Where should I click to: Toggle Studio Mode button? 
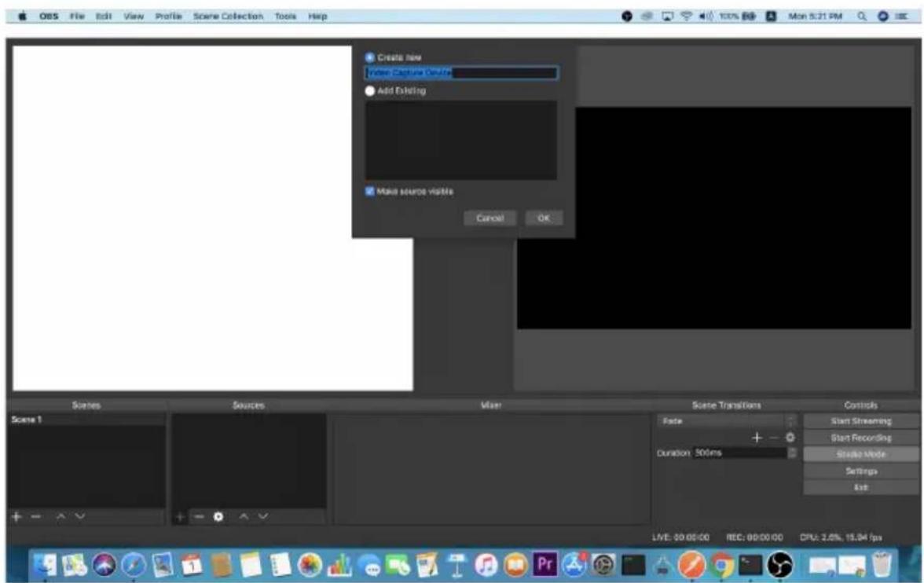(x=861, y=454)
